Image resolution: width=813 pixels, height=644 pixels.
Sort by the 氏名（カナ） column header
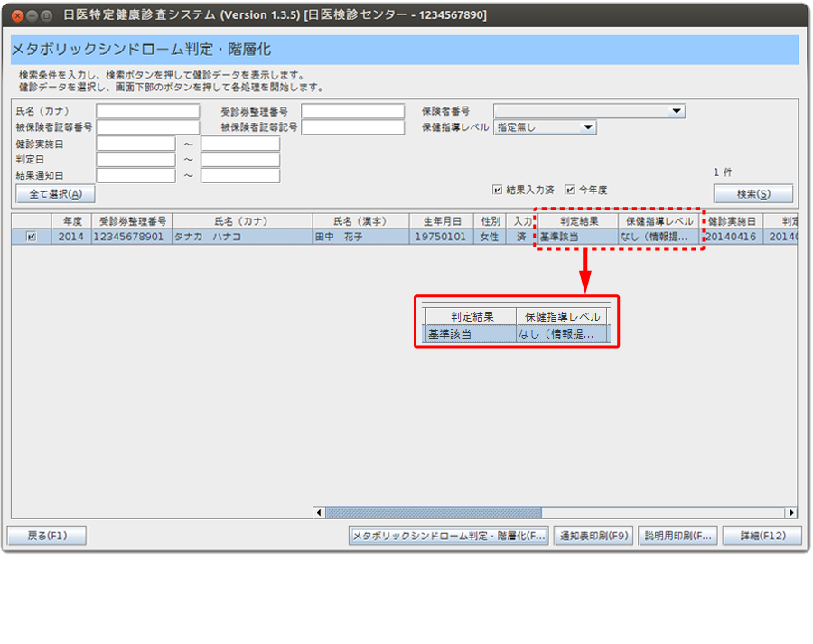[x=242, y=221]
